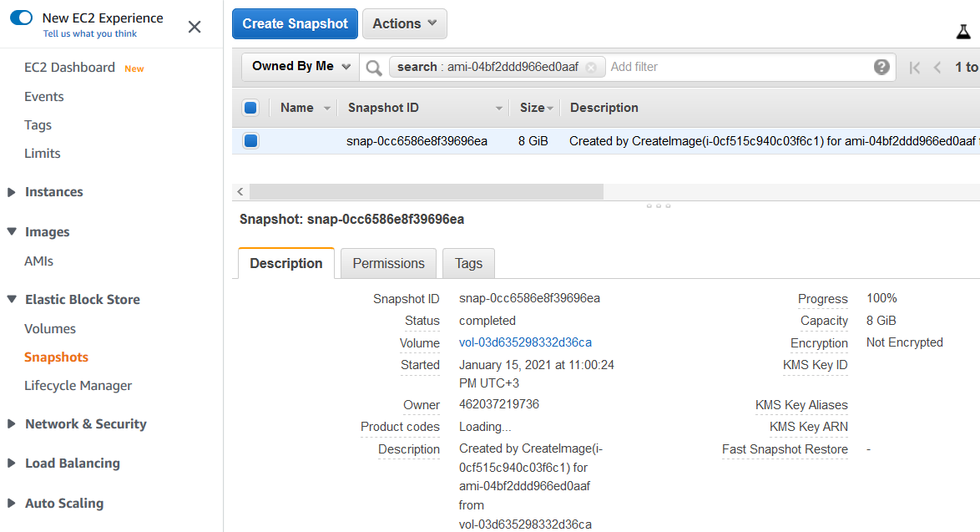
Task: Open the search help question mark icon
Action: [881, 67]
